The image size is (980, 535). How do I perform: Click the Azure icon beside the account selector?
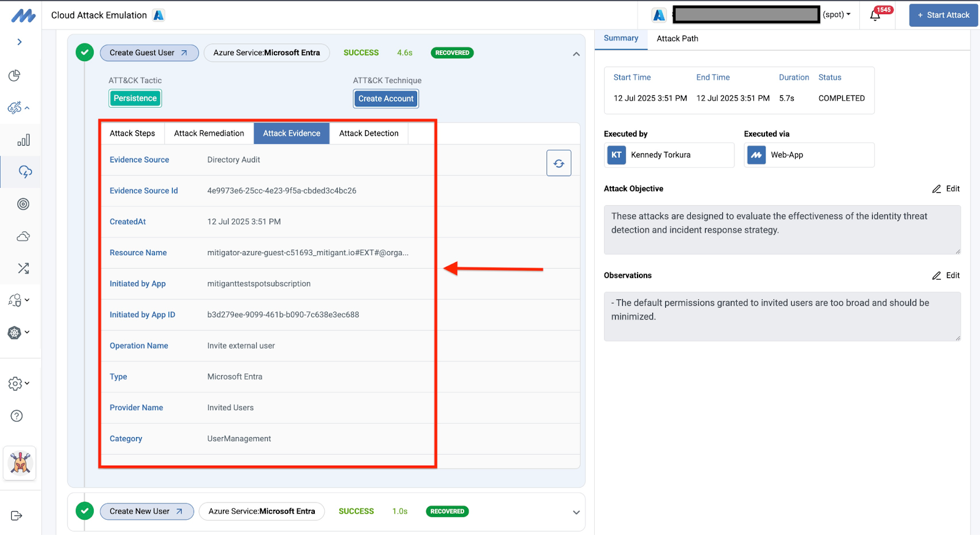pos(659,15)
